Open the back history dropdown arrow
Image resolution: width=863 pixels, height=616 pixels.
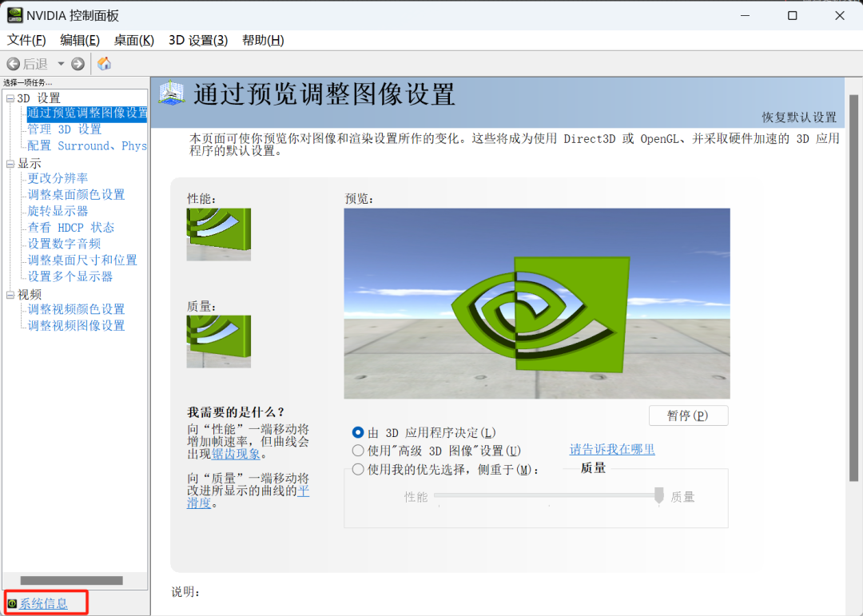coord(61,64)
